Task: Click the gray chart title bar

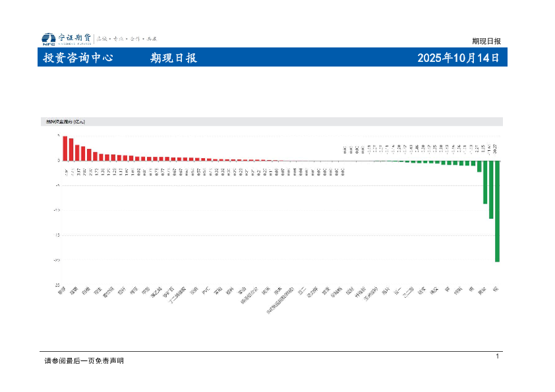Action: (272, 121)
